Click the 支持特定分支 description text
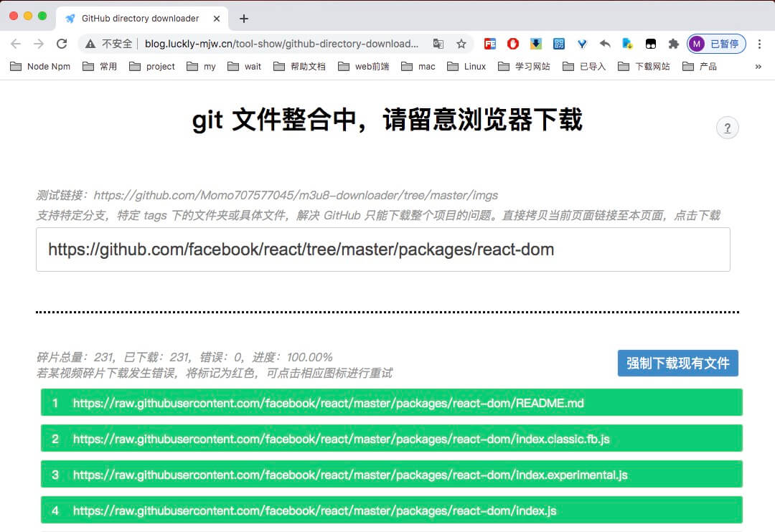The height and width of the screenshot is (532, 775). click(x=378, y=215)
